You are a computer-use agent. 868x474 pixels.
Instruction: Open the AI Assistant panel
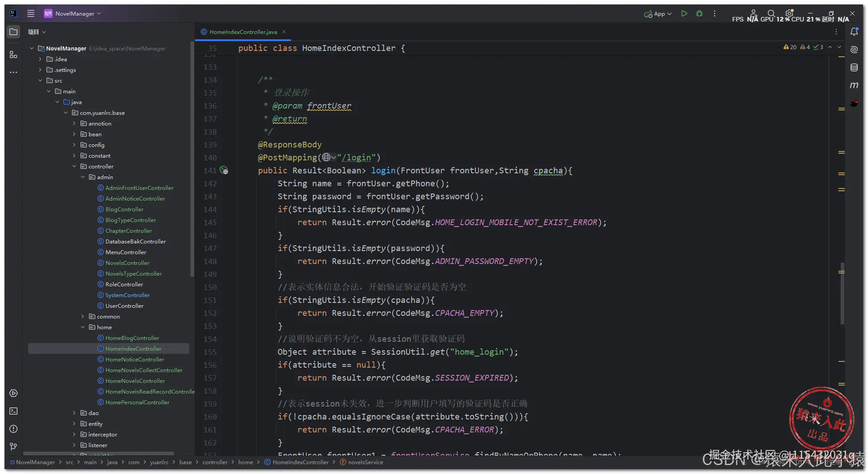click(x=854, y=49)
